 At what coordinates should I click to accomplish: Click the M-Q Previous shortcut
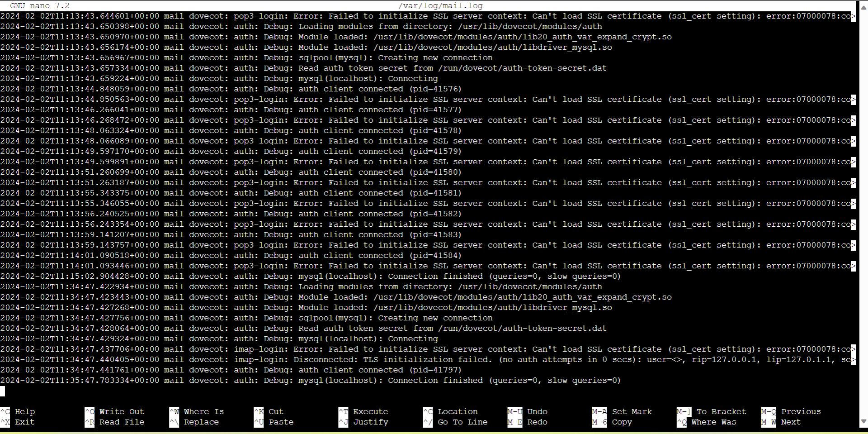click(791, 411)
